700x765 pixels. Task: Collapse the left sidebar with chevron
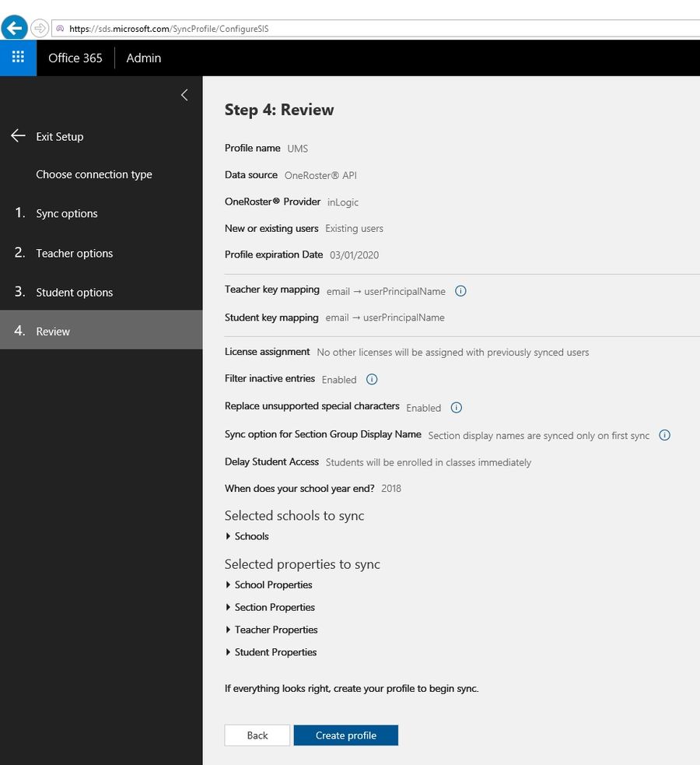pyautogui.click(x=184, y=95)
